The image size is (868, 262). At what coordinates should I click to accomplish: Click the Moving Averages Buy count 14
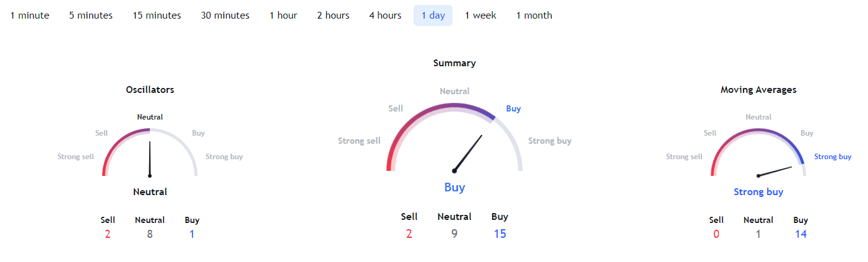pyautogui.click(x=801, y=234)
